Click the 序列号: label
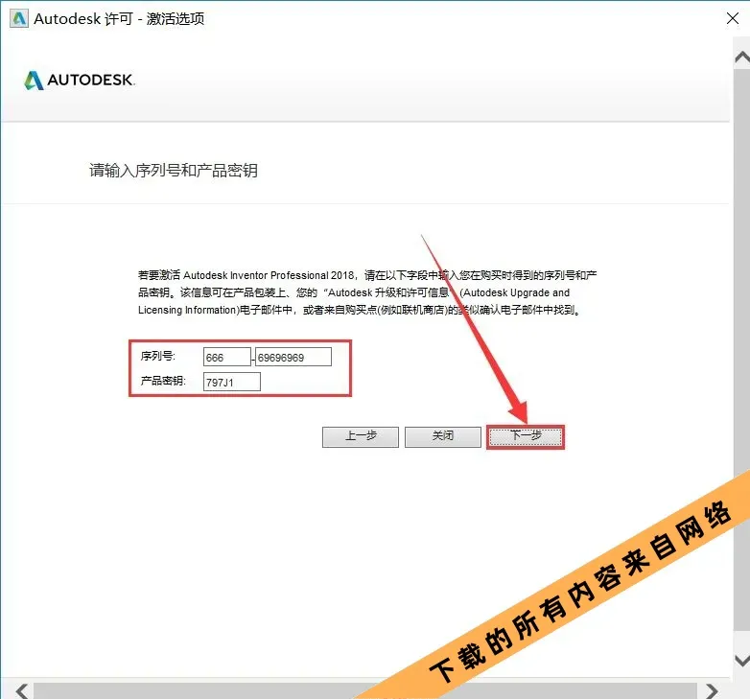Image resolution: width=750 pixels, height=700 pixels. coord(158,356)
